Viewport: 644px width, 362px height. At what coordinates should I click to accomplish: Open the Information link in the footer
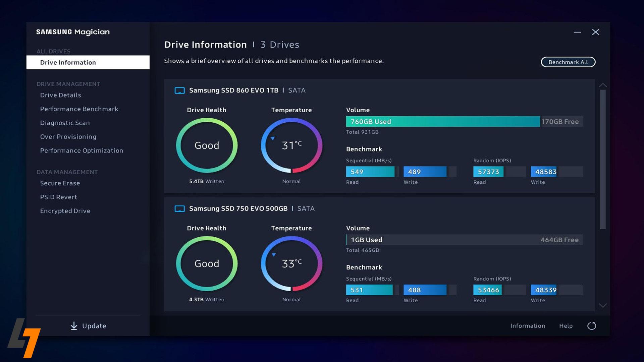[x=527, y=326]
